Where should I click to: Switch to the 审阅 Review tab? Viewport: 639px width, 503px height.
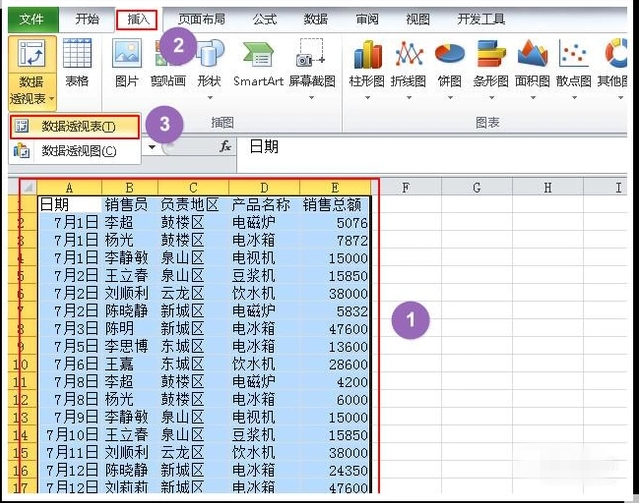[367, 19]
